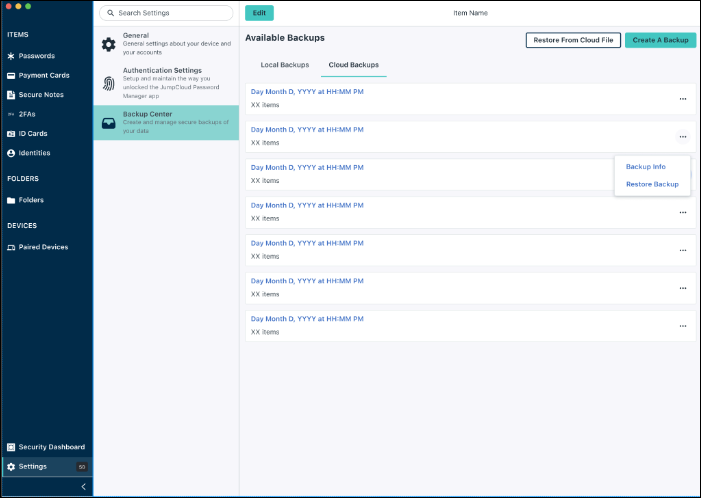Viewport: 701px width, 498px height.
Task: Click the Edit button
Action: coord(259,13)
